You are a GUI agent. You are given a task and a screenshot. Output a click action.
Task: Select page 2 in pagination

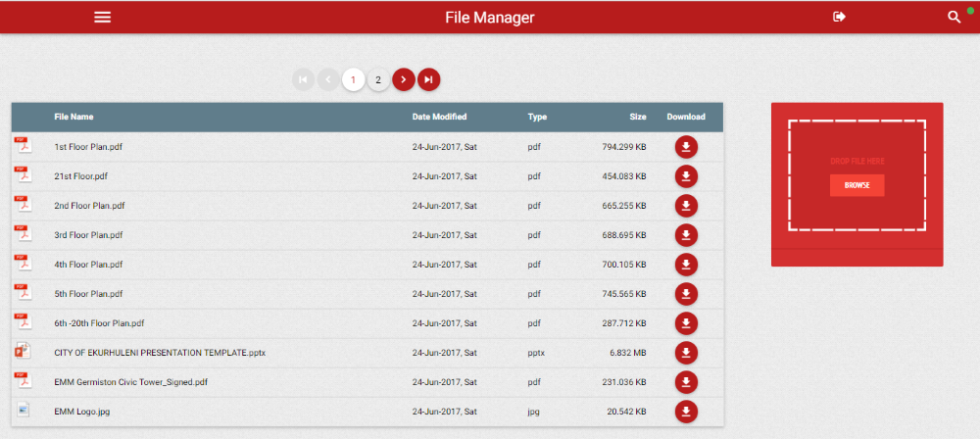[378, 79]
